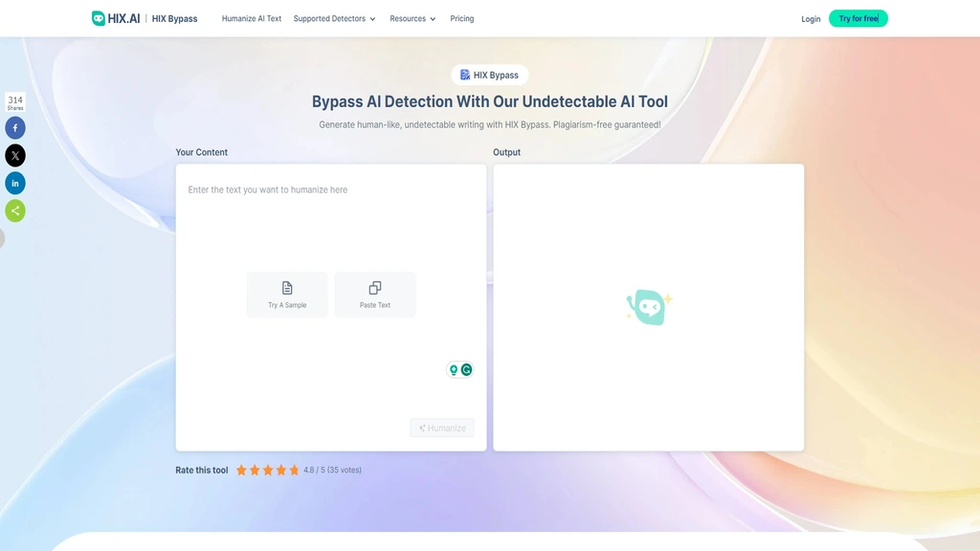Click the 314 shares counter
The width and height of the screenshot is (980, 551).
click(x=15, y=102)
